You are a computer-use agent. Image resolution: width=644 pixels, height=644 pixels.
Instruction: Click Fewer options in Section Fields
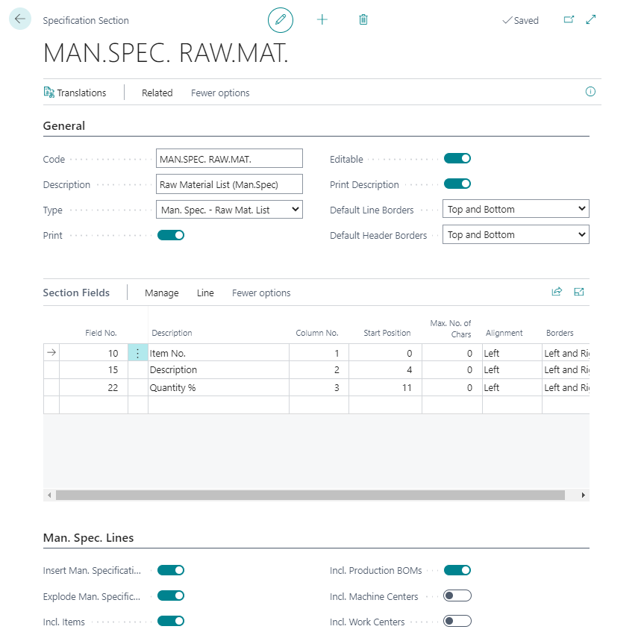tap(261, 293)
